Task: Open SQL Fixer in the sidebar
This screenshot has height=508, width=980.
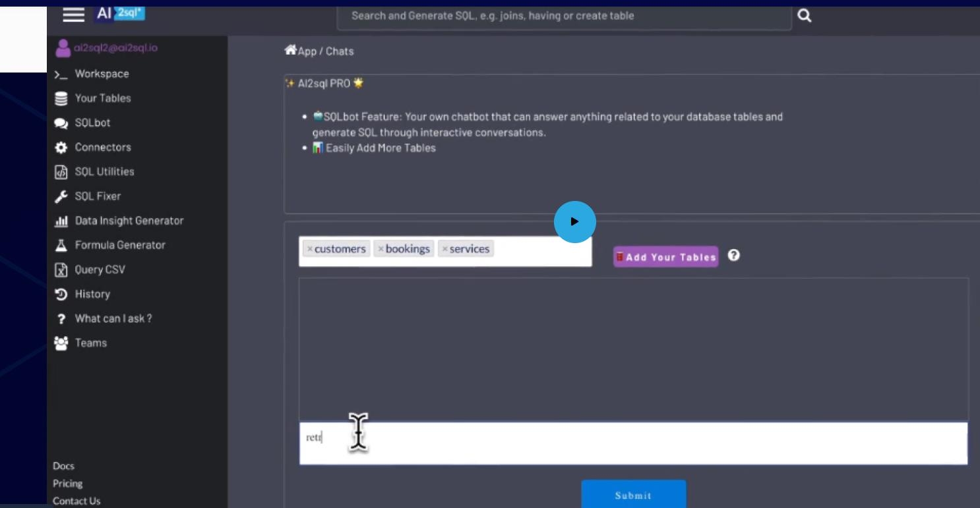Action: (98, 196)
